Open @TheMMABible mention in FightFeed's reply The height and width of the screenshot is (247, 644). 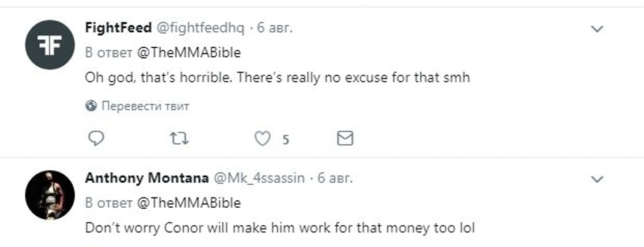(x=189, y=53)
